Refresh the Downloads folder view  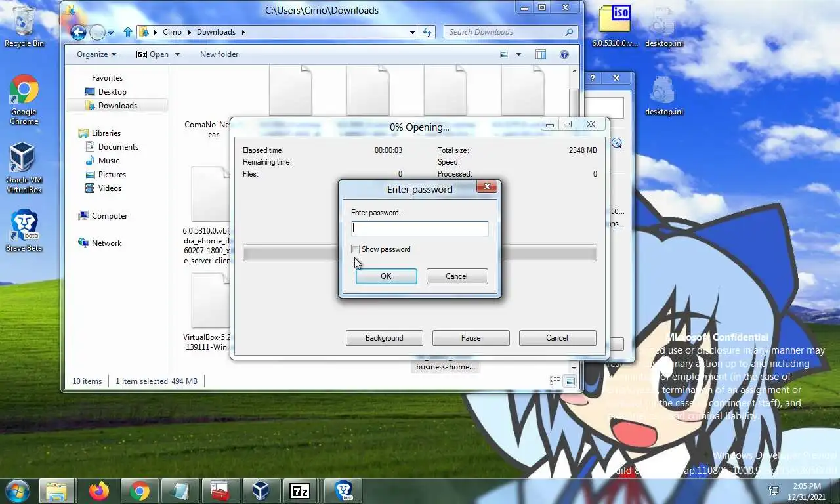[x=427, y=32]
